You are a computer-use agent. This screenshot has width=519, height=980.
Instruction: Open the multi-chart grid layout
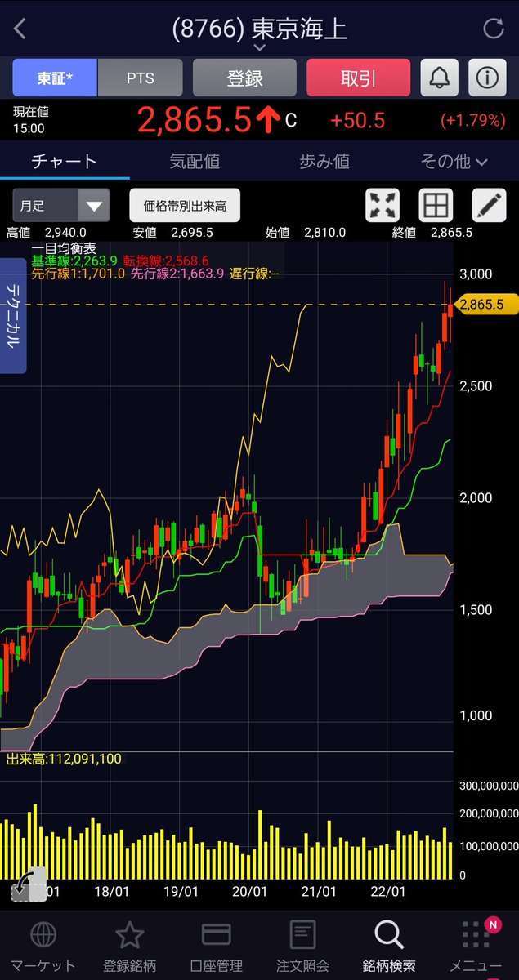(435, 206)
